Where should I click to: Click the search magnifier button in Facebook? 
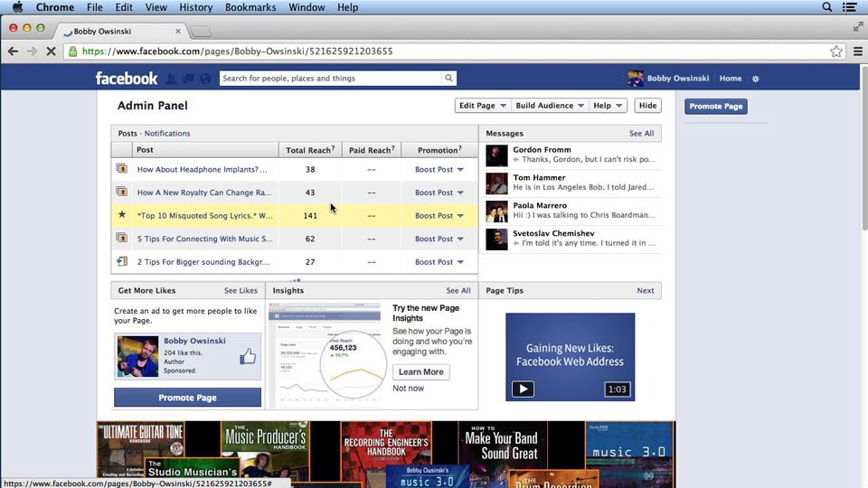tap(448, 78)
